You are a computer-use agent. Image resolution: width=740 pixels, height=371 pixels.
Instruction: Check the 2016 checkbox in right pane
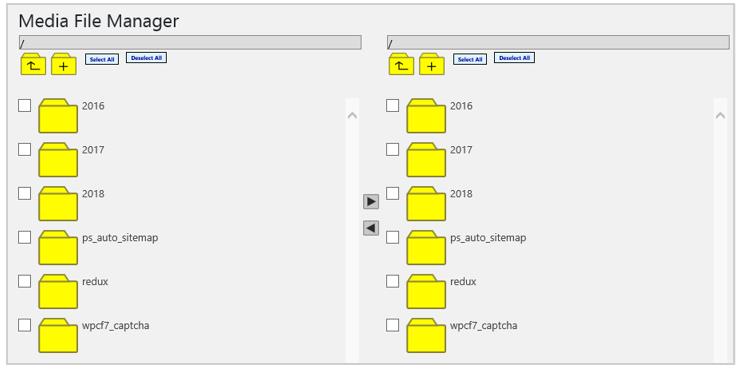(x=393, y=105)
